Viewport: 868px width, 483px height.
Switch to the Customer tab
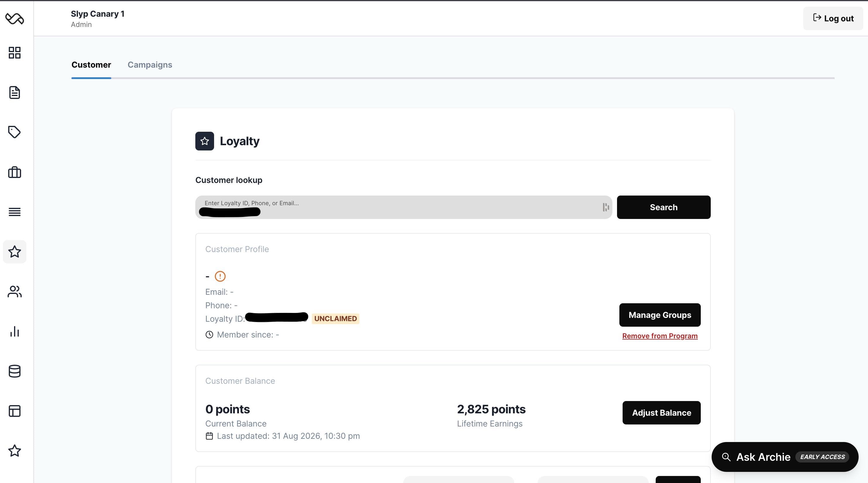tap(91, 65)
